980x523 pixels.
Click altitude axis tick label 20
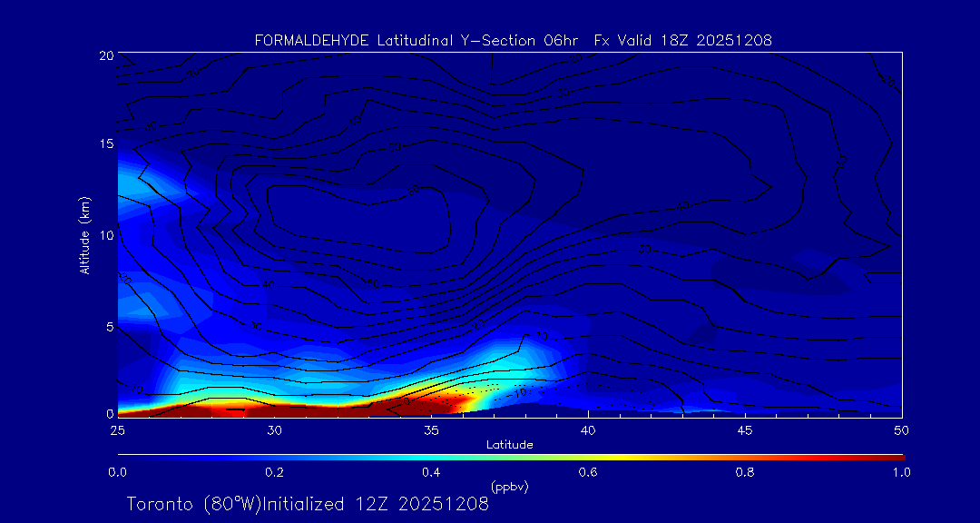(106, 54)
